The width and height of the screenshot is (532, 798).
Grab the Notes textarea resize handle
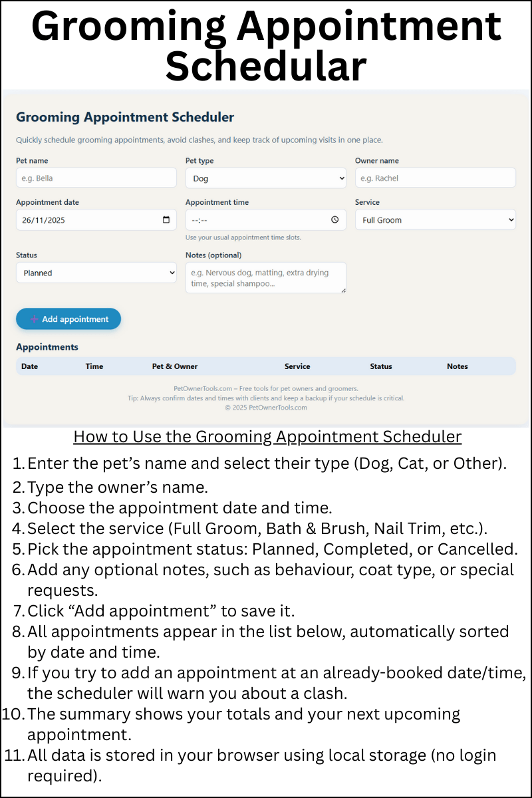(343, 290)
